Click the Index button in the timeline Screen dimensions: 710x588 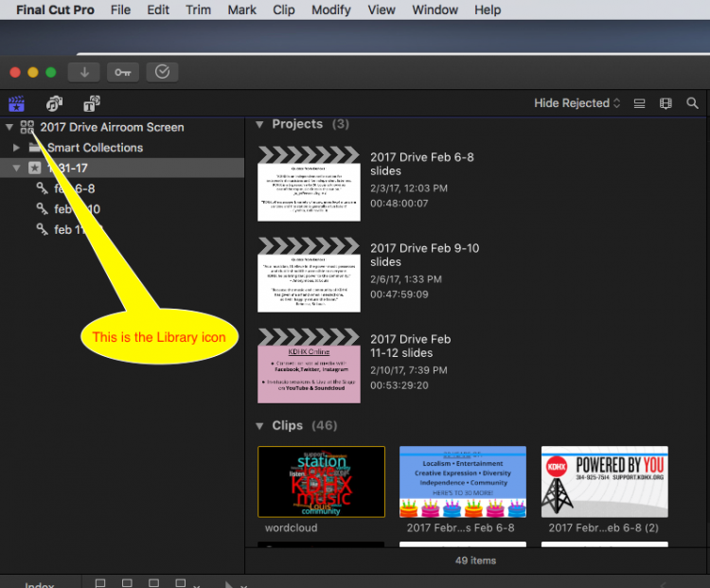point(40,583)
